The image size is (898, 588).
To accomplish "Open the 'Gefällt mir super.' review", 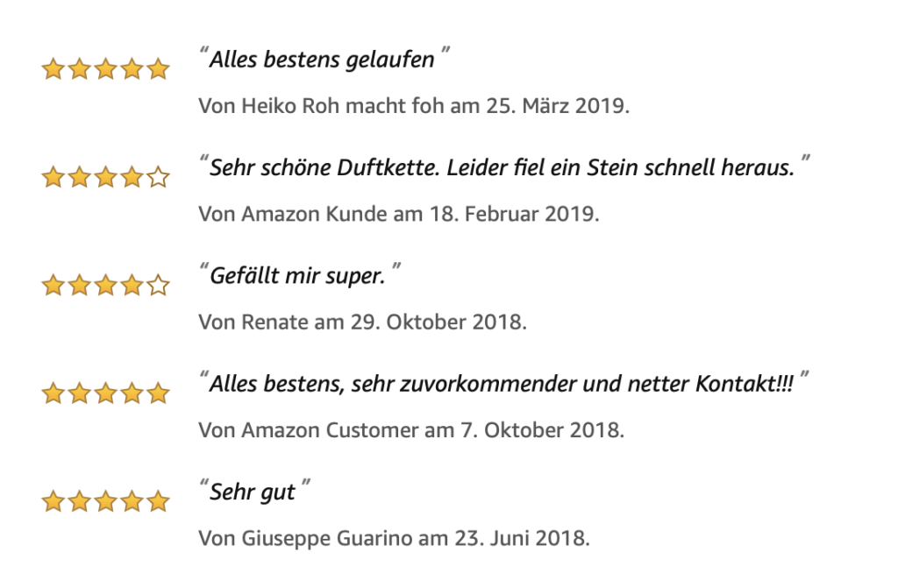I will click(x=297, y=276).
